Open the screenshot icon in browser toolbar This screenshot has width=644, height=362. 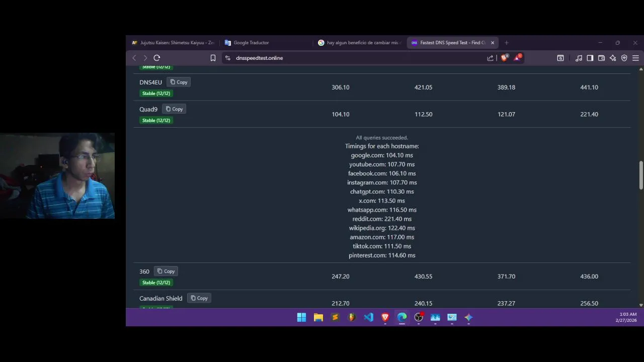click(560, 58)
